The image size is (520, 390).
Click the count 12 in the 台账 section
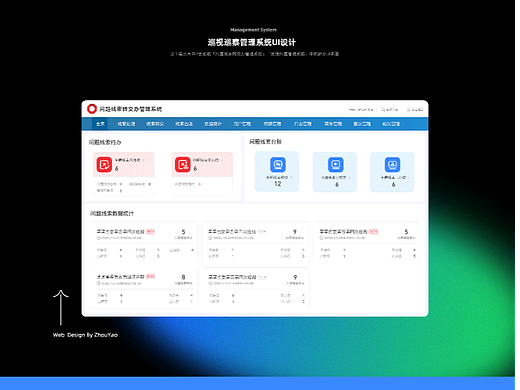click(278, 184)
